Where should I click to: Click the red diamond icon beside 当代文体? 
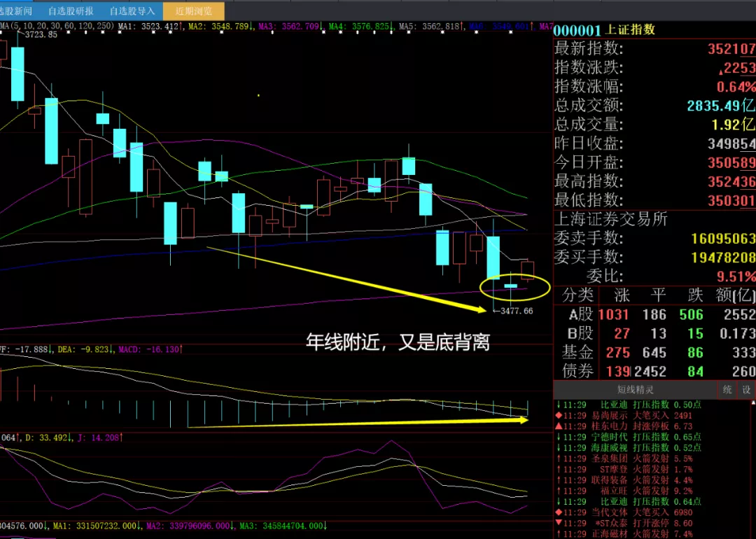coord(559,512)
